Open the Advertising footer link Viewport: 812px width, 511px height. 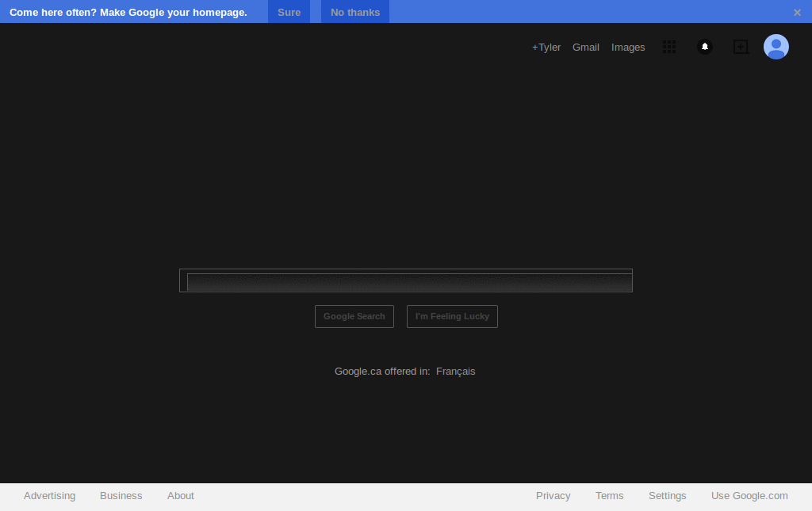50,495
